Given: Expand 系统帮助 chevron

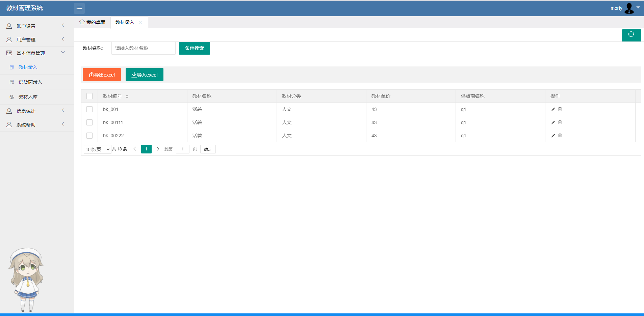Looking at the screenshot, I should tap(63, 124).
